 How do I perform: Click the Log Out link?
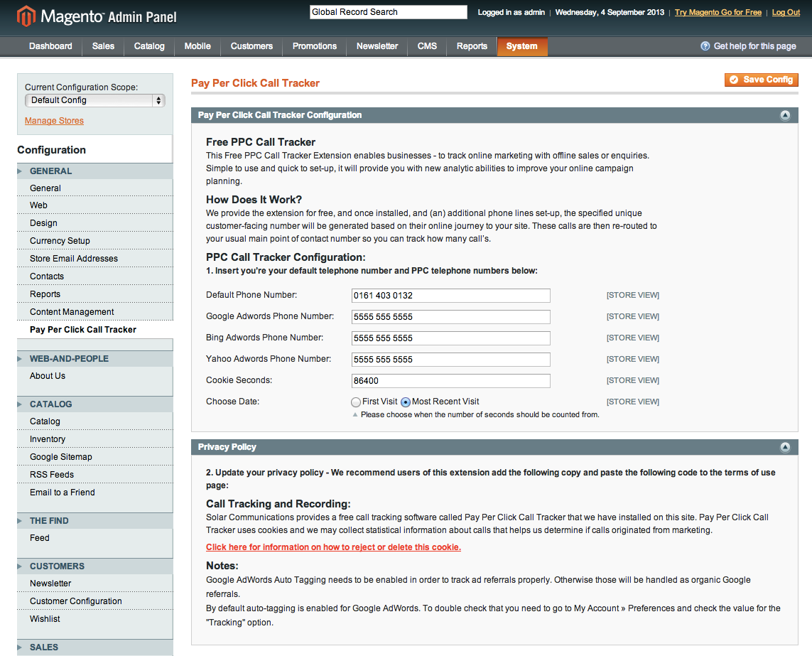(x=786, y=12)
